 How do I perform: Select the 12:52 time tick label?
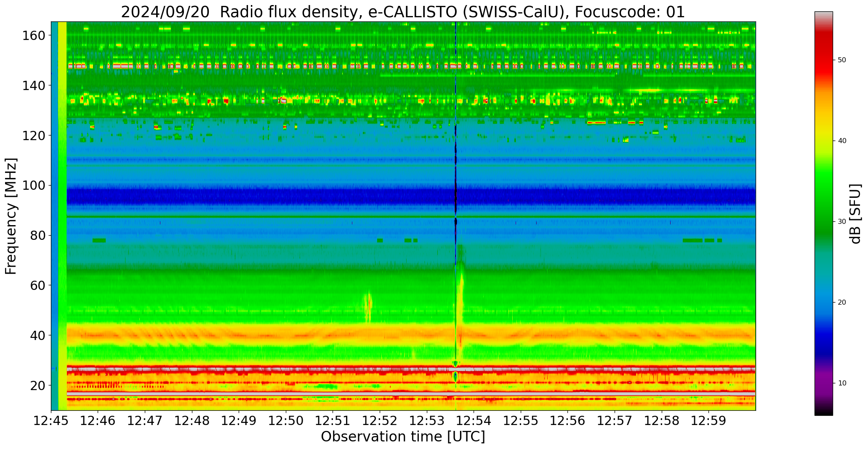tap(380, 421)
